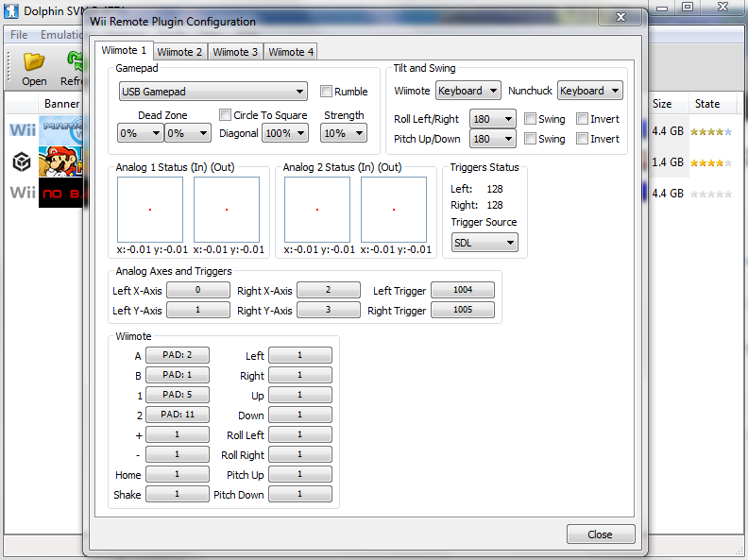Image resolution: width=748 pixels, height=560 pixels.
Task: Enable Invert for Roll Left/Right
Action: point(582,118)
